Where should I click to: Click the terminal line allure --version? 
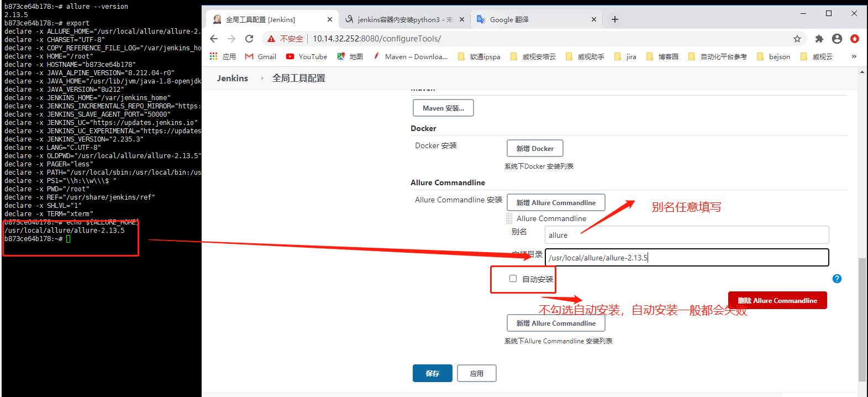point(66,7)
